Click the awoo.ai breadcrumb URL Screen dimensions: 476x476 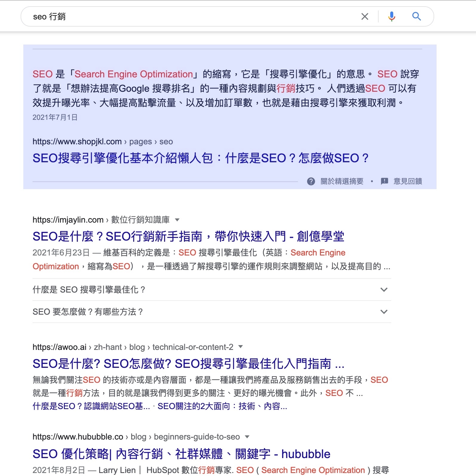pyautogui.click(x=133, y=347)
